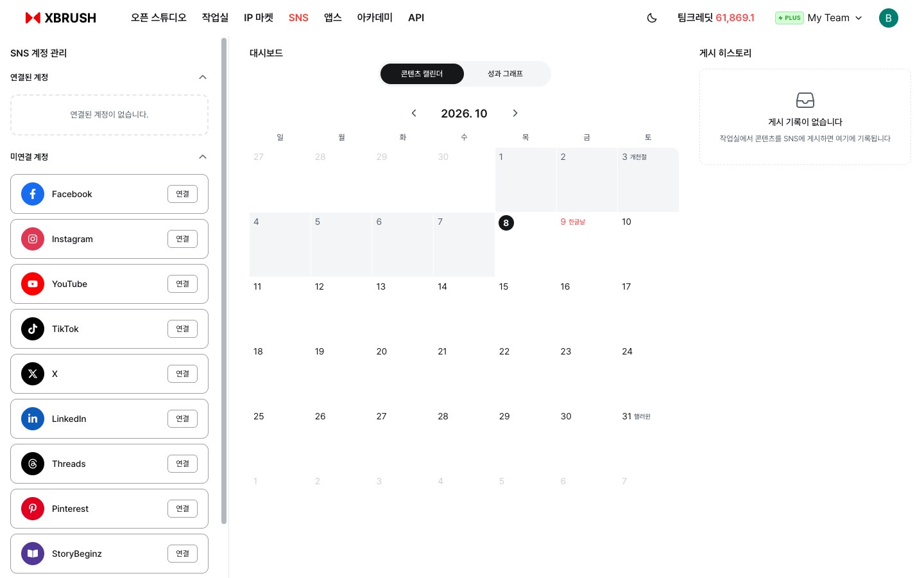Click the sidebar vertical scrollbar

[x=224, y=281]
